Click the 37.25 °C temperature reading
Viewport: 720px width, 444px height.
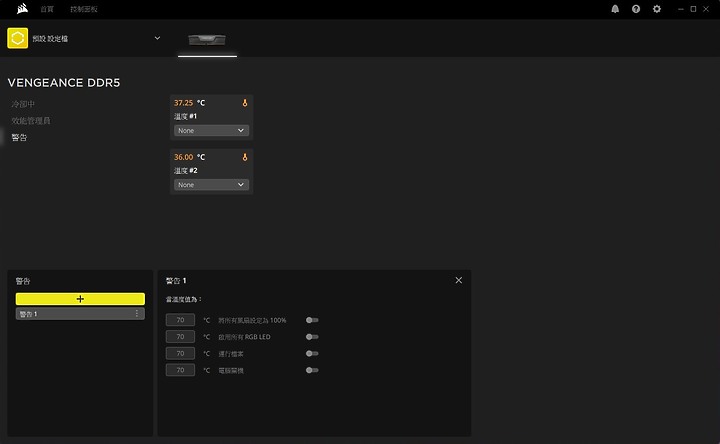pos(189,103)
